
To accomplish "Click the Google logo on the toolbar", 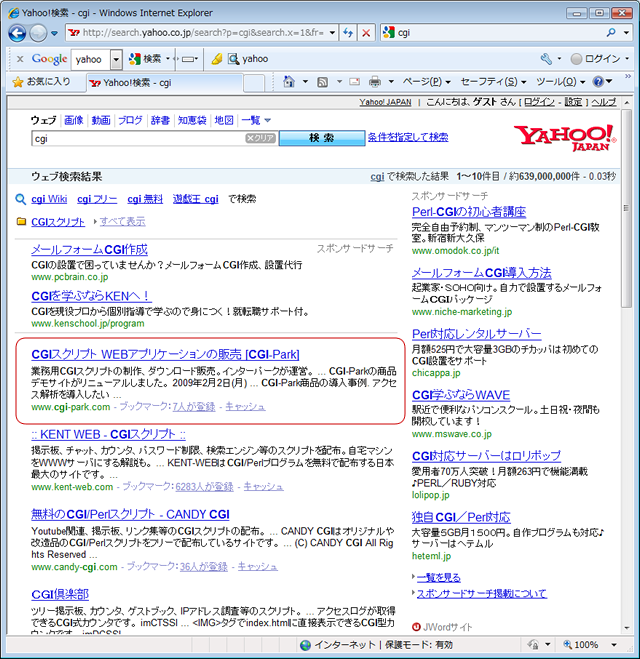I will (x=49, y=59).
